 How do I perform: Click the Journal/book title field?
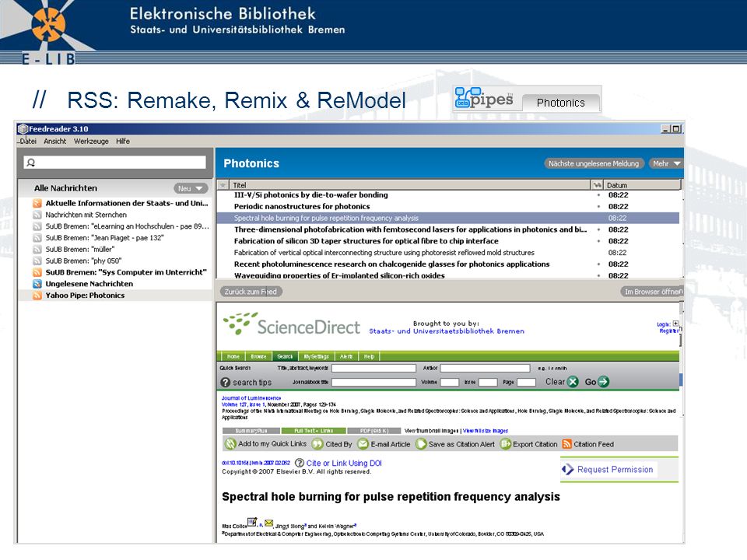click(374, 382)
